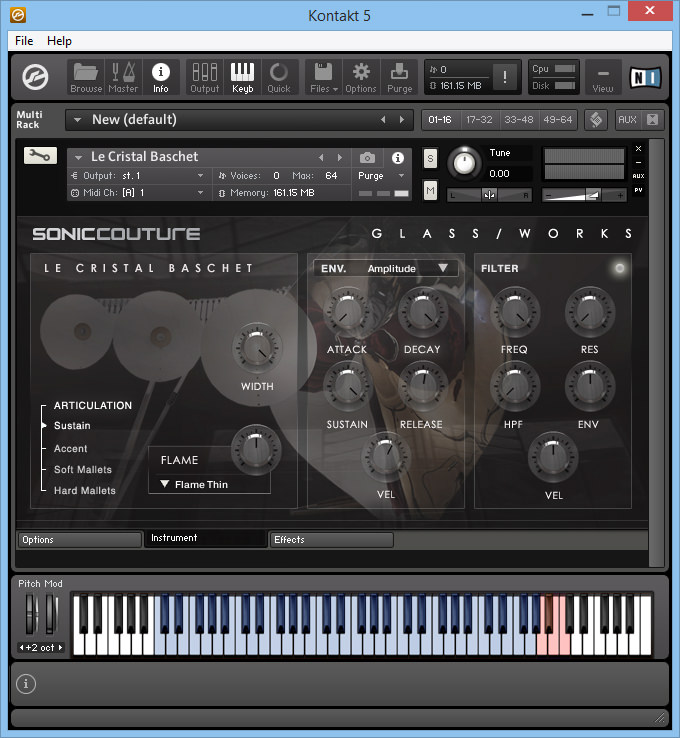Select the Sustain articulation
The width and height of the screenshot is (680, 738).
point(72,425)
